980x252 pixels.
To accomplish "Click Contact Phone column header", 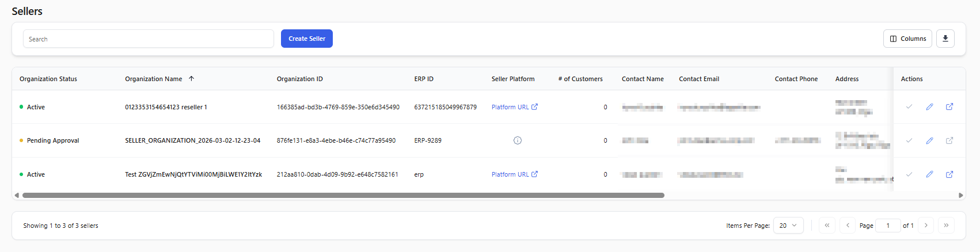I will pyautogui.click(x=796, y=79).
